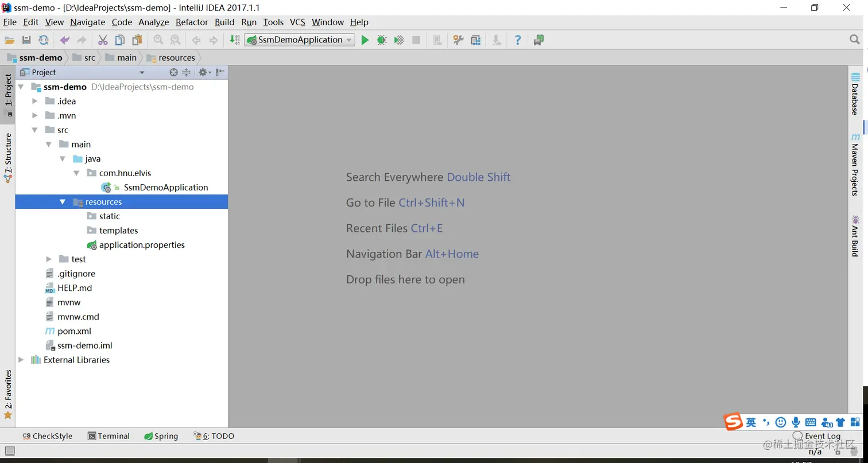Image resolution: width=868 pixels, height=463 pixels.
Task: Click the Collapse All icon in Project panel
Action: coord(186,72)
